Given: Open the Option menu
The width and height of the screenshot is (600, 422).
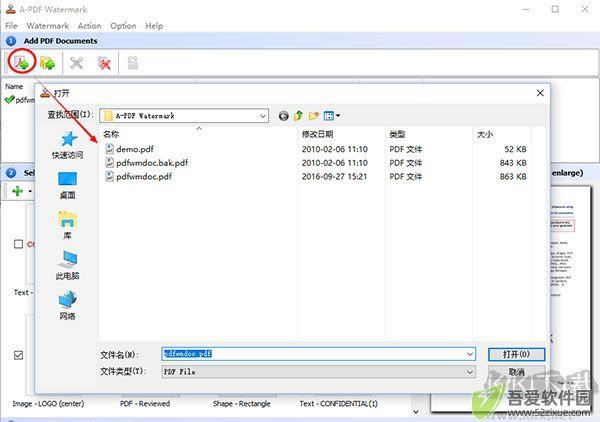Looking at the screenshot, I should tap(123, 26).
